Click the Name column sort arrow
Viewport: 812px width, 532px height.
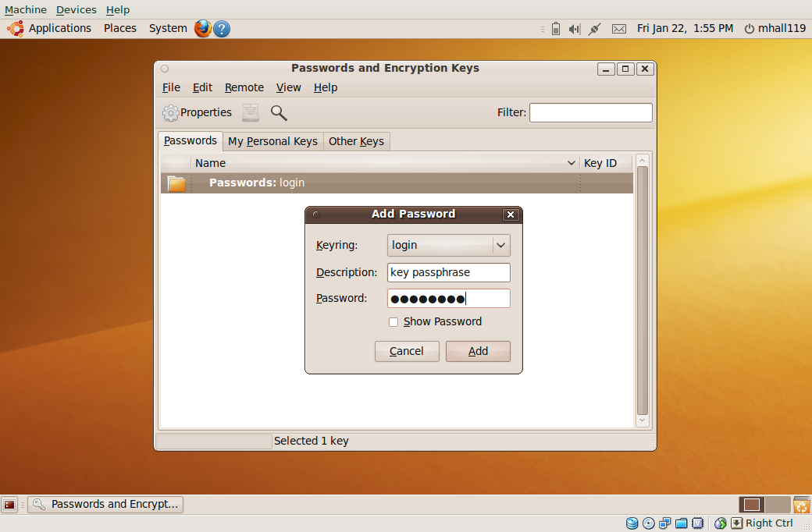pyautogui.click(x=571, y=163)
